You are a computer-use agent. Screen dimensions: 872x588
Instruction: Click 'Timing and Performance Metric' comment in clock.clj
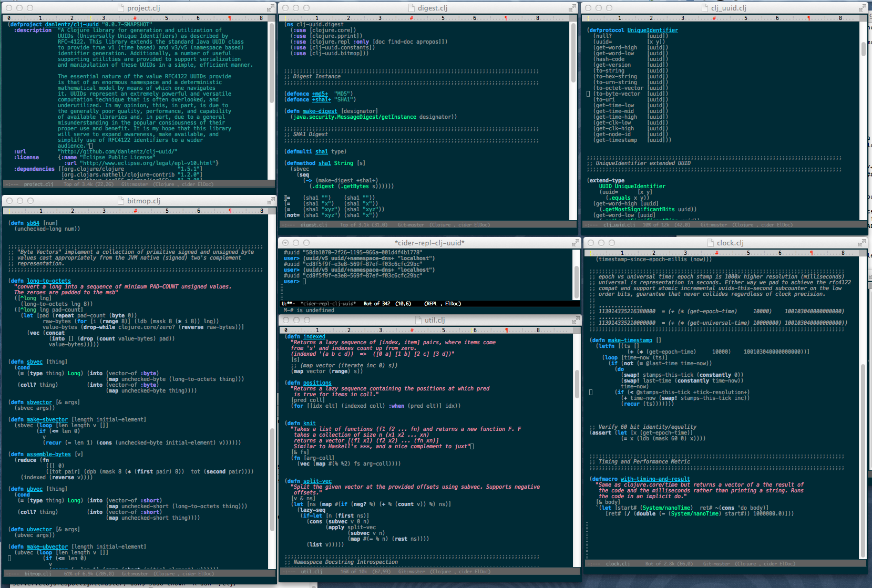pos(644,462)
